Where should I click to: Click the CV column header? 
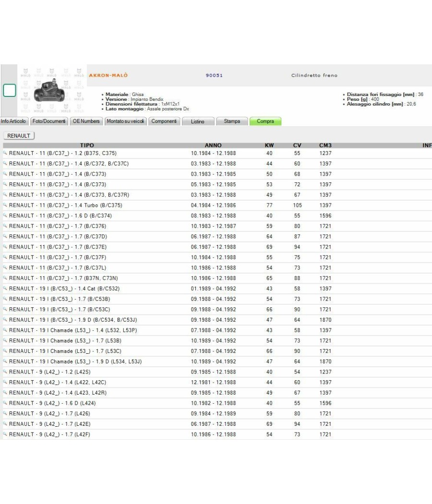click(x=297, y=145)
